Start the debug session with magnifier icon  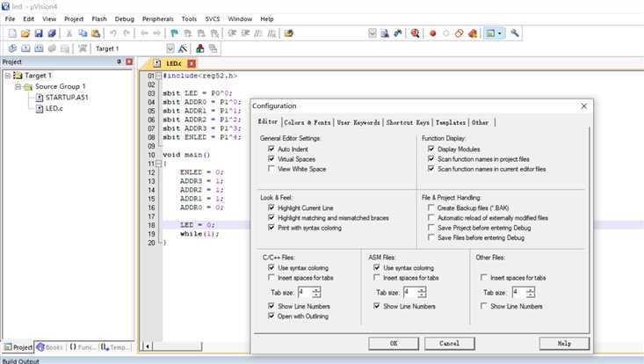(416, 33)
